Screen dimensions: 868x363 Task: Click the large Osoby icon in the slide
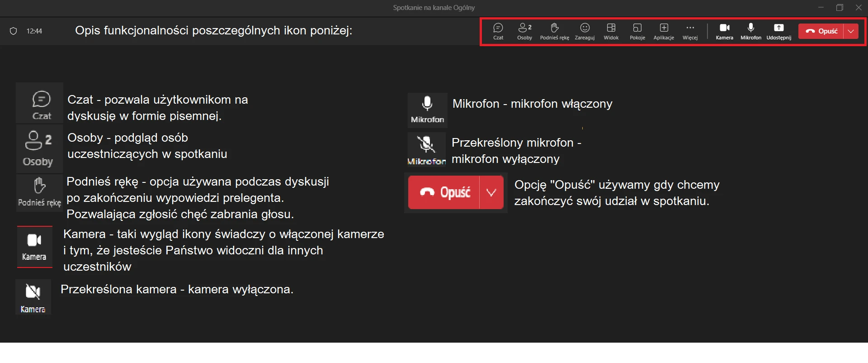39,149
